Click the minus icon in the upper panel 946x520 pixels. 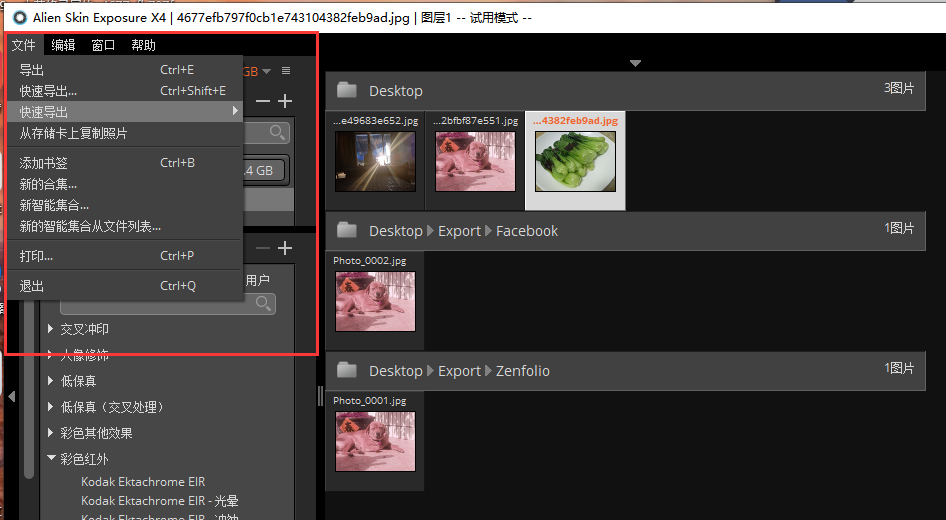pyautogui.click(x=263, y=101)
